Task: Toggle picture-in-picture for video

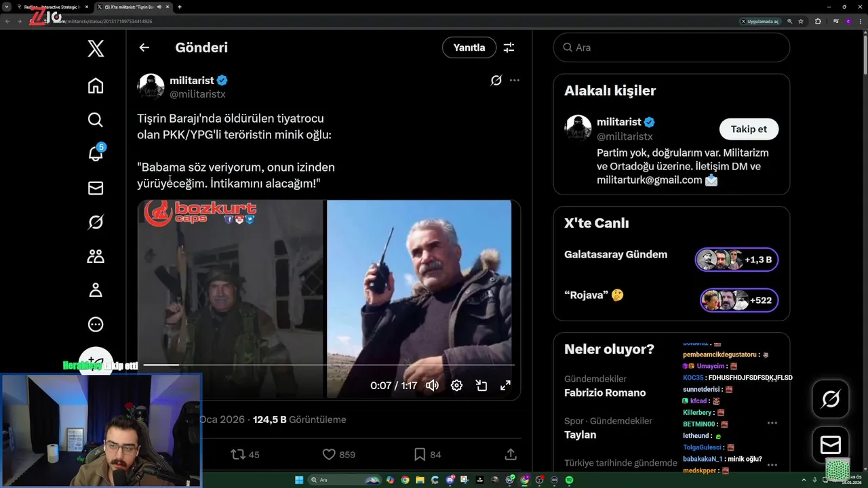Action: point(481,385)
